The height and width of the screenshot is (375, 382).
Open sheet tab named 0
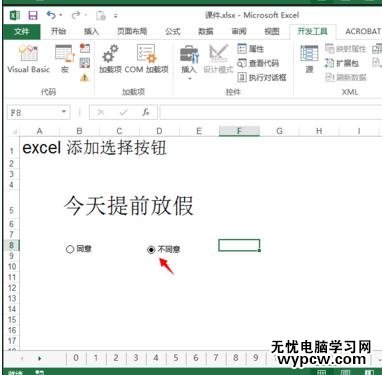click(x=76, y=358)
